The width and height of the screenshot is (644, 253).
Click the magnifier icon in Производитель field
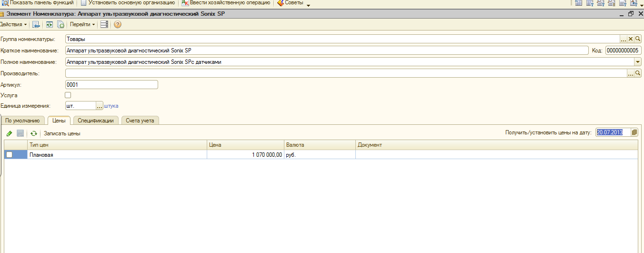(x=638, y=73)
